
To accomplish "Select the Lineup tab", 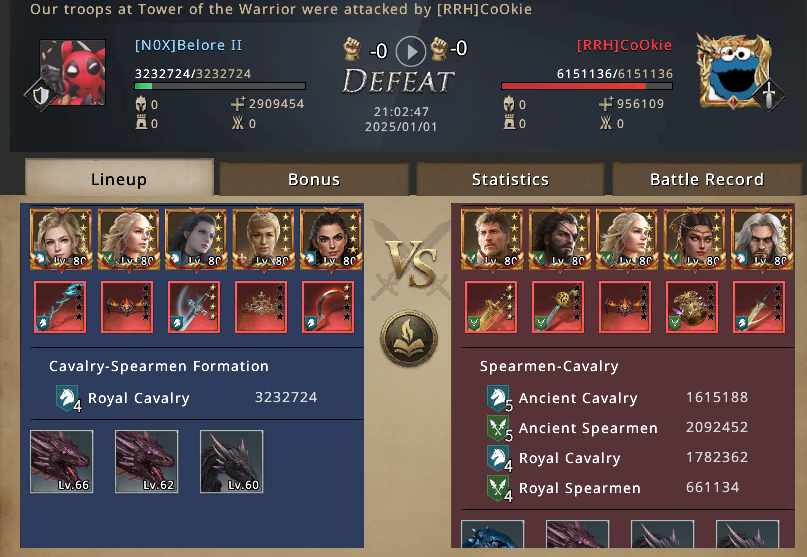I will pyautogui.click(x=119, y=178).
